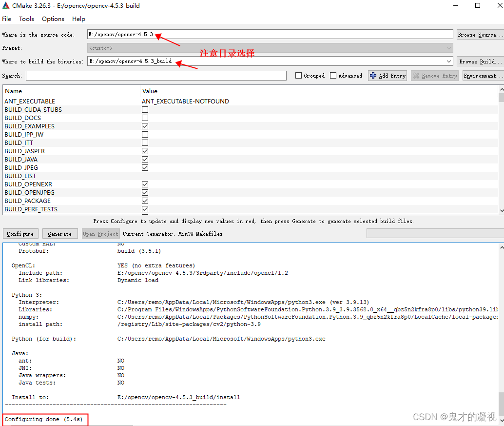
Task: Open the Preset custom dropdown
Action: pos(270,48)
